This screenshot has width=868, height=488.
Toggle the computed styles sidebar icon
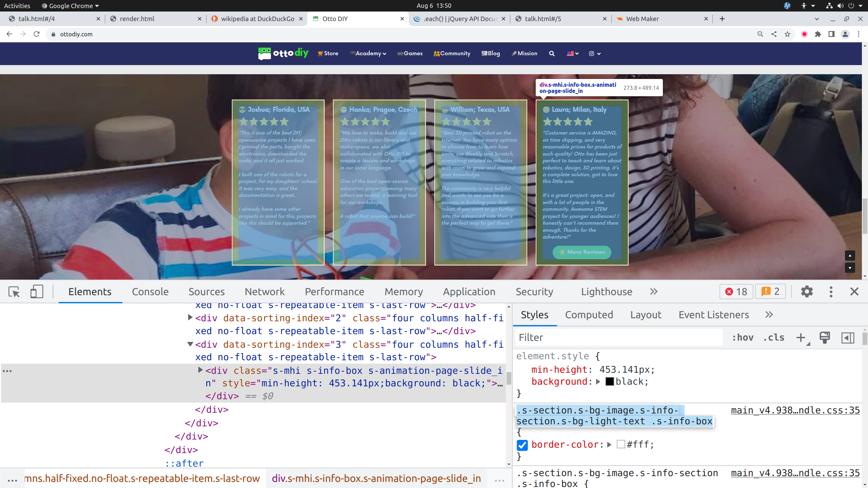pos(848,338)
